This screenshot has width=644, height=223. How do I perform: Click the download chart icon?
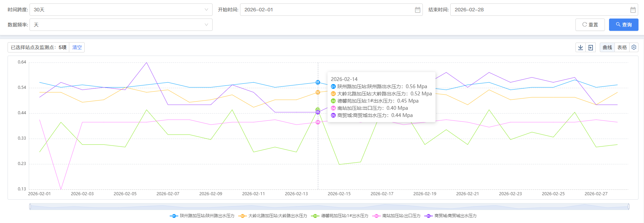click(x=580, y=47)
